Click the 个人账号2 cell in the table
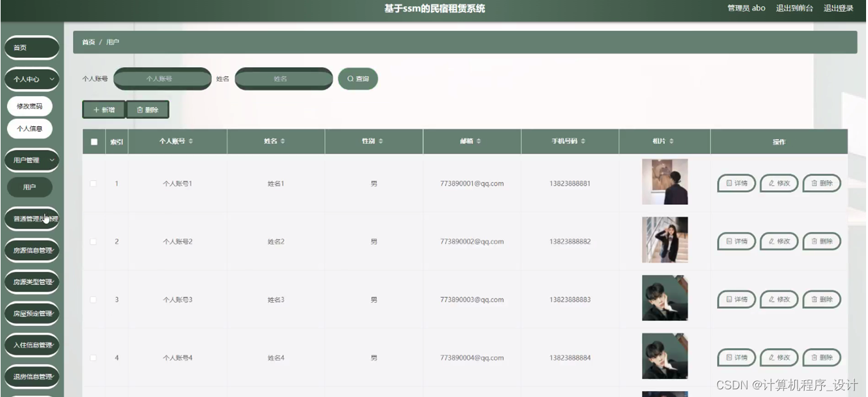This screenshot has width=868, height=397. (177, 242)
